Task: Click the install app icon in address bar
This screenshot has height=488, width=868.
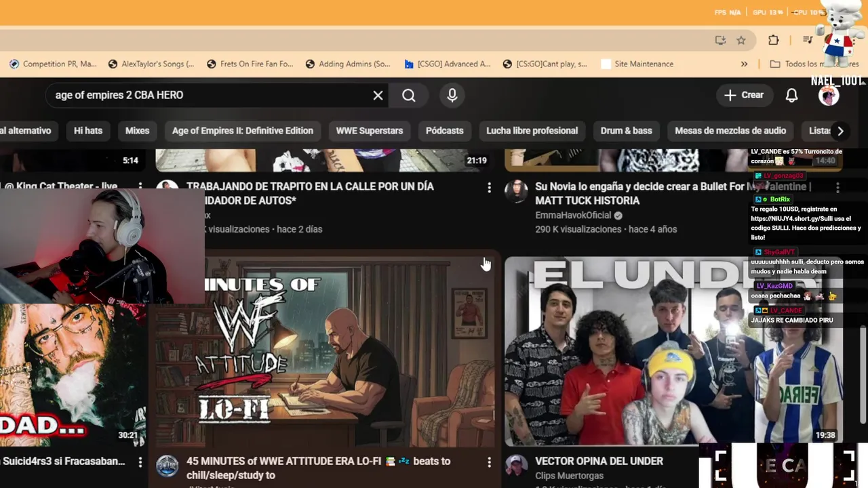Action: coord(721,40)
